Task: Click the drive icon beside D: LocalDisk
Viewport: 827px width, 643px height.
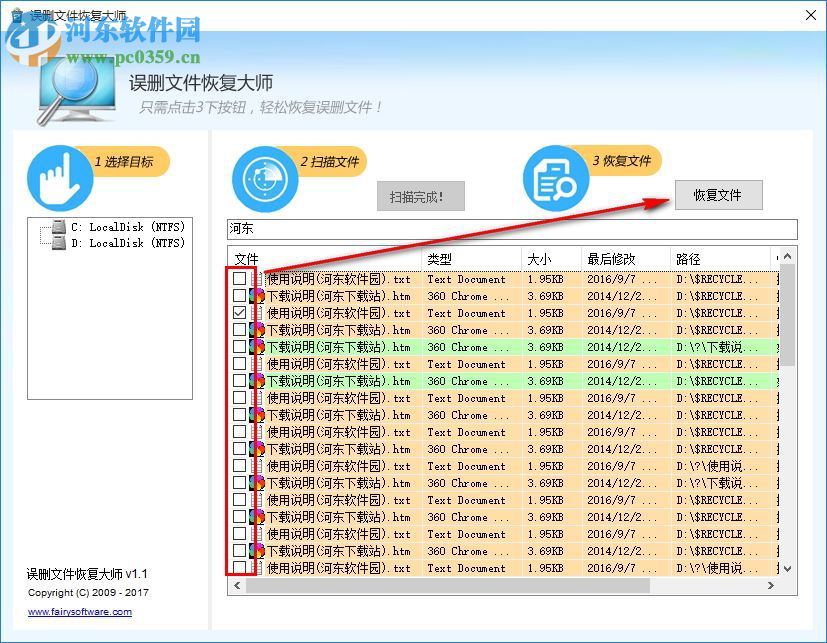Action: point(57,242)
